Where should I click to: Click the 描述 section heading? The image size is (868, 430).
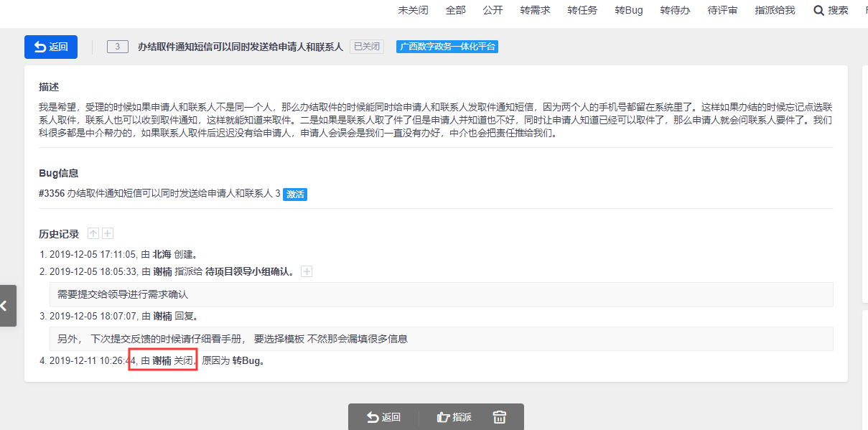pos(49,87)
